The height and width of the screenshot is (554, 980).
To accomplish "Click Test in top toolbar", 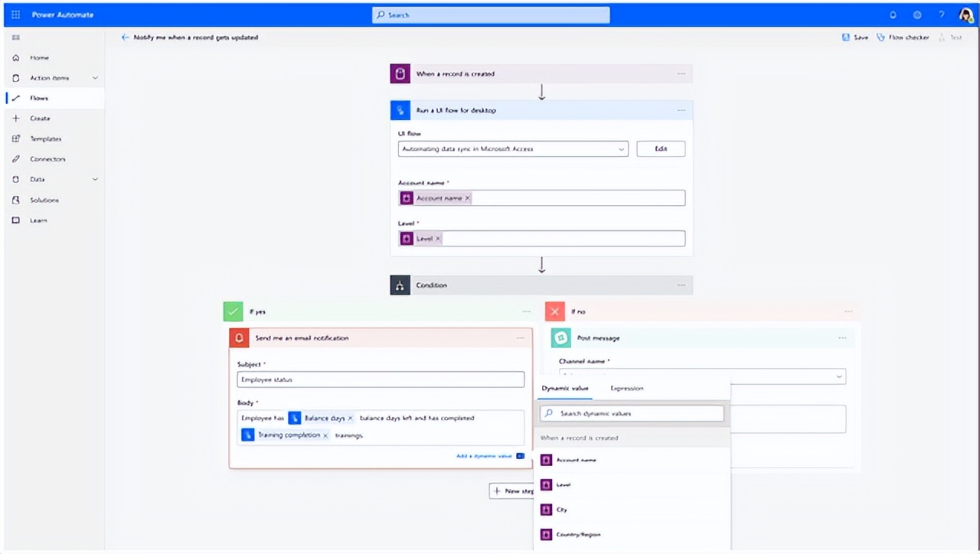I will 950,37.
